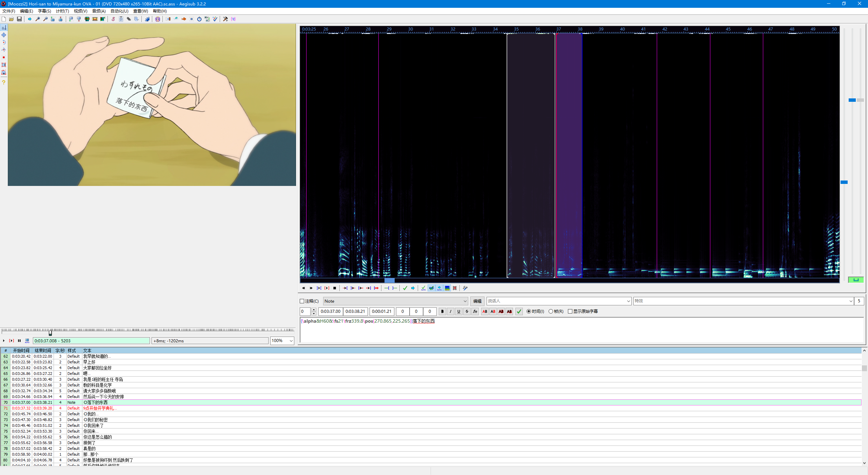Click the audio horizontal scrollbar thumb
The width and height of the screenshot is (868, 475).
(x=389, y=280)
